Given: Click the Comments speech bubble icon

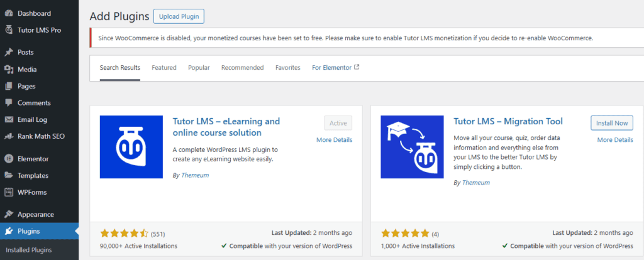Looking at the screenshot, I should [x=9, y=103].
